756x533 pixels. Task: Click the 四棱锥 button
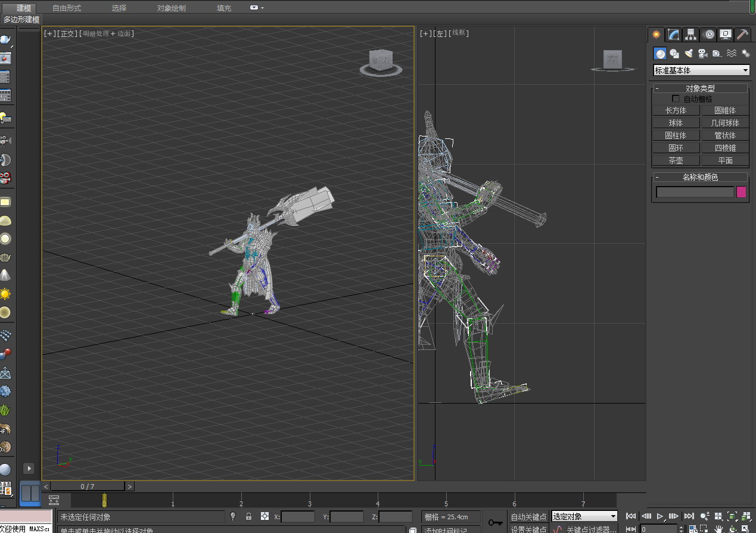(x=725, y=148)
